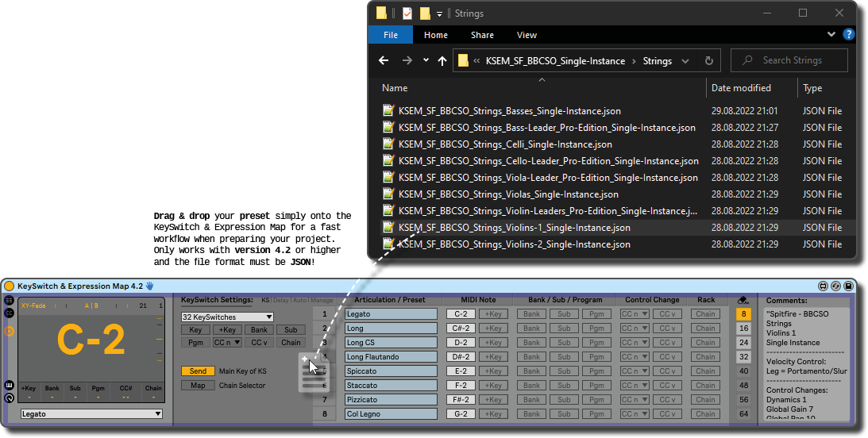Toggle the CC v button in KeySwitch Settings

click(x=259, y=342)
